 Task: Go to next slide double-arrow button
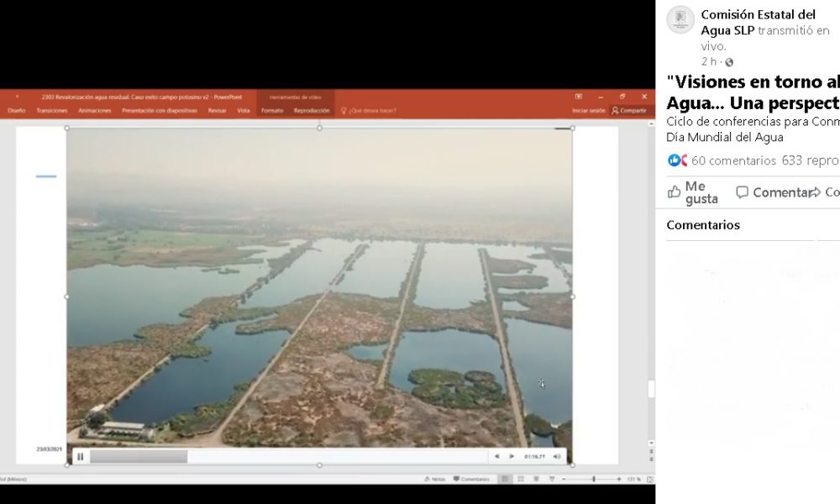tap(651, 459)
